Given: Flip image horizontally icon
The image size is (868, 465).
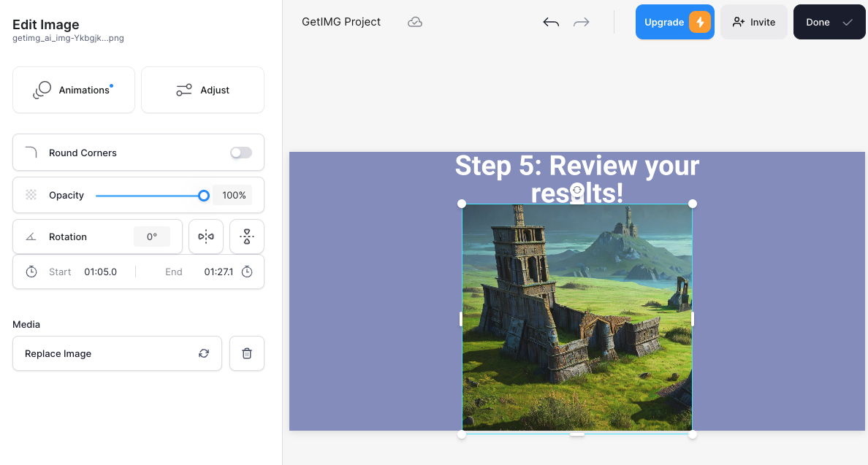Looking at the screenshot, I should 206,237.
